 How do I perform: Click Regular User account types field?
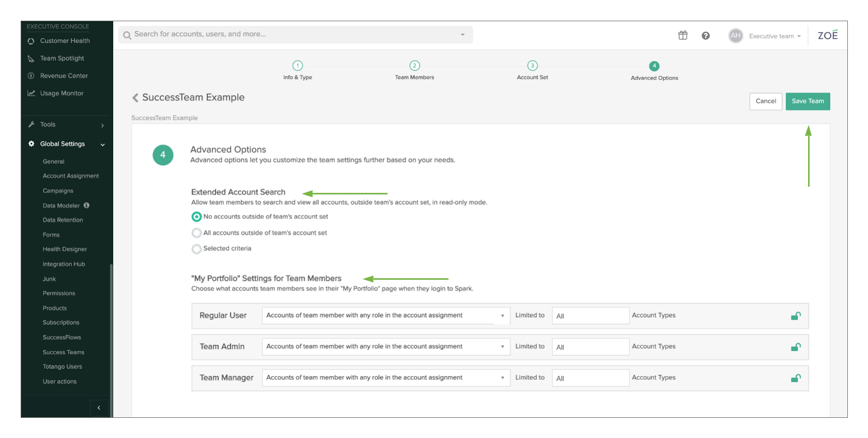pos(591,316)
